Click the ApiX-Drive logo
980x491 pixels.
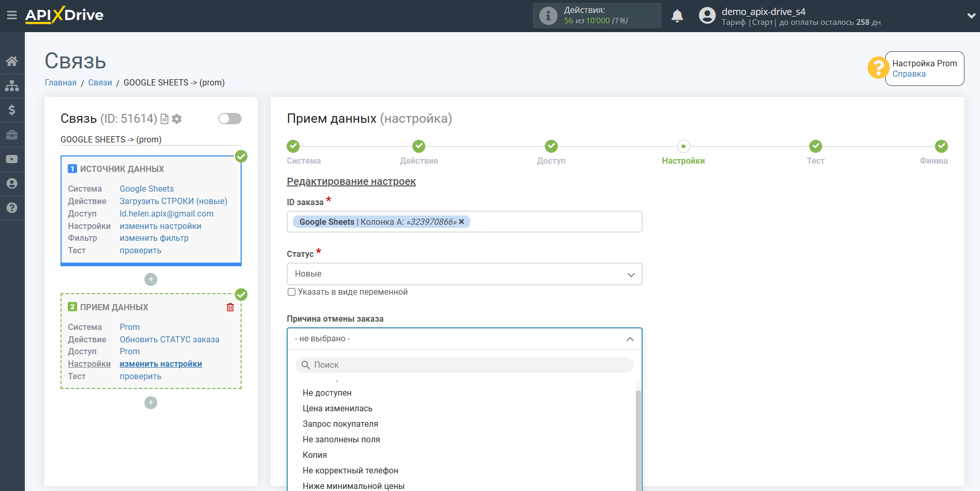click(64, 15)
